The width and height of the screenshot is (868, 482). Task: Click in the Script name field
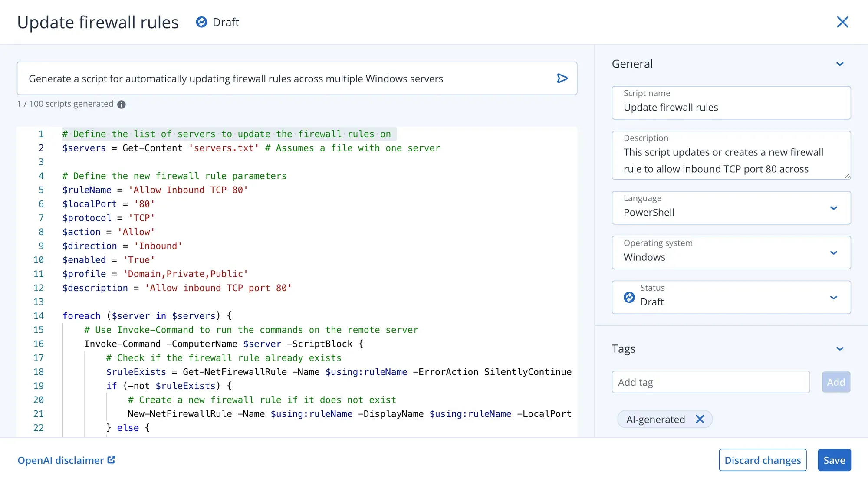[731, 107]
